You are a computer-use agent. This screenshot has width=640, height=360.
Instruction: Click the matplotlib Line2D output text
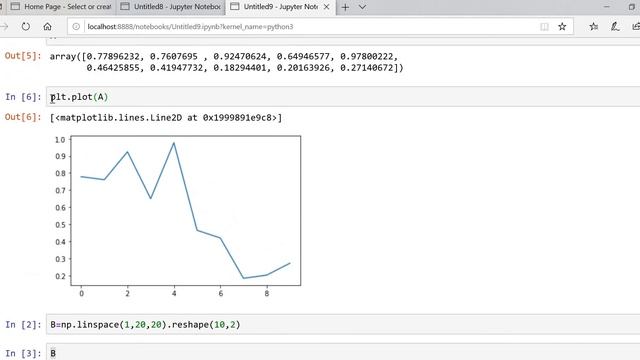coord(166,118)
